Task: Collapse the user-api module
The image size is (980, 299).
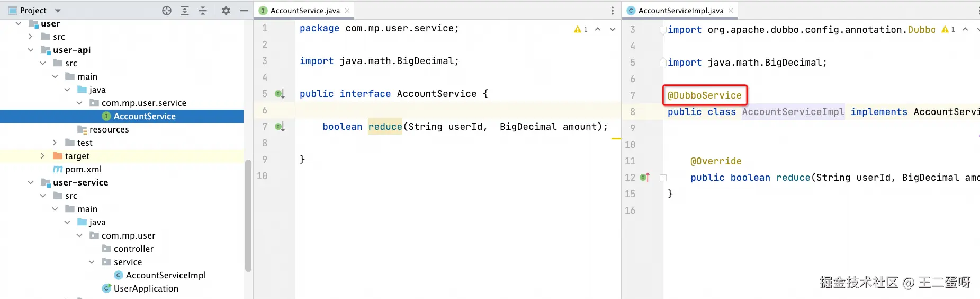Action: click(x=31, y=50)
